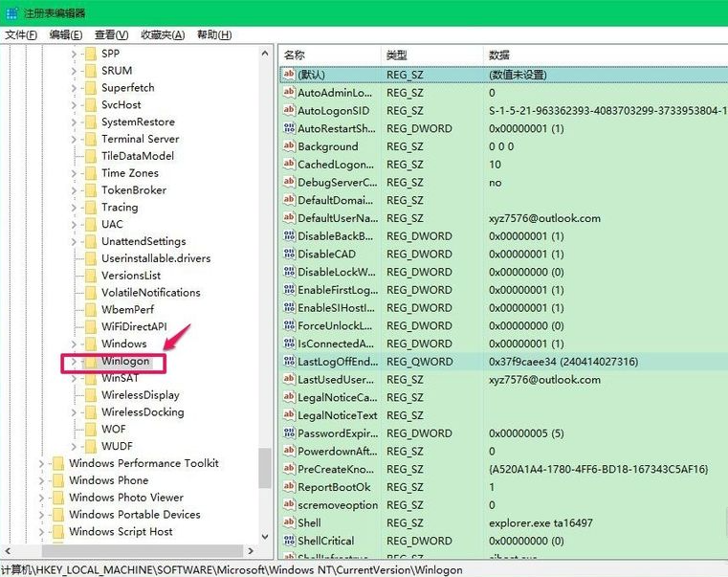The image size is (728, 577).
Task: Expand the Windows Performance Toolkit node
Action: tap(41, 463)
